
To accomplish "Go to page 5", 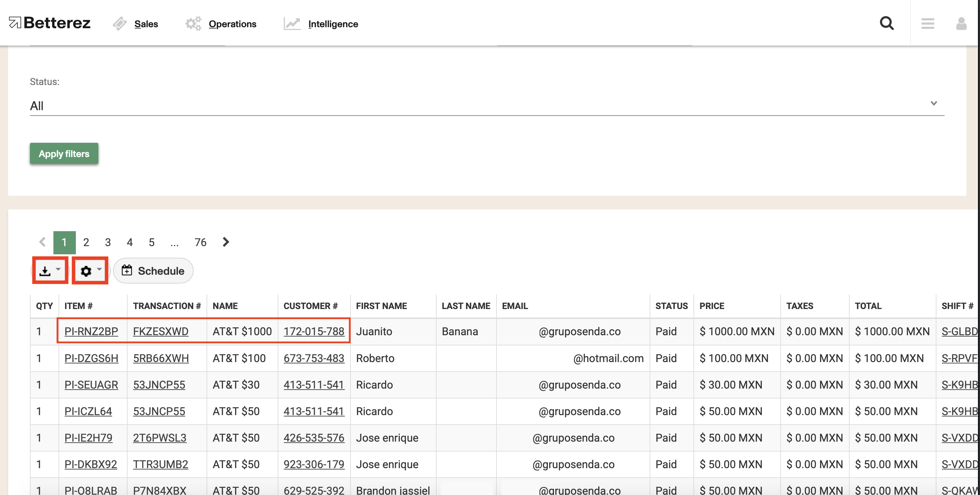I will (151, 242).
